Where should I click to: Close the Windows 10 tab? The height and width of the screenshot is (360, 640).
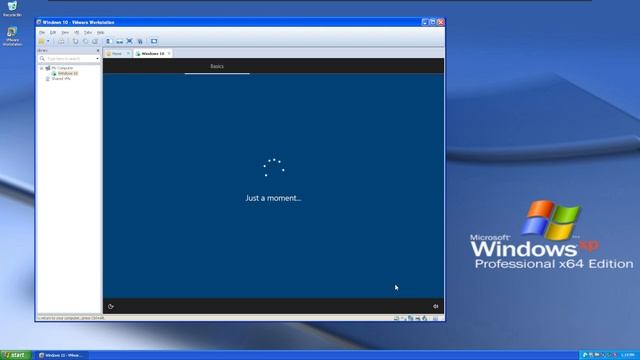169,53
